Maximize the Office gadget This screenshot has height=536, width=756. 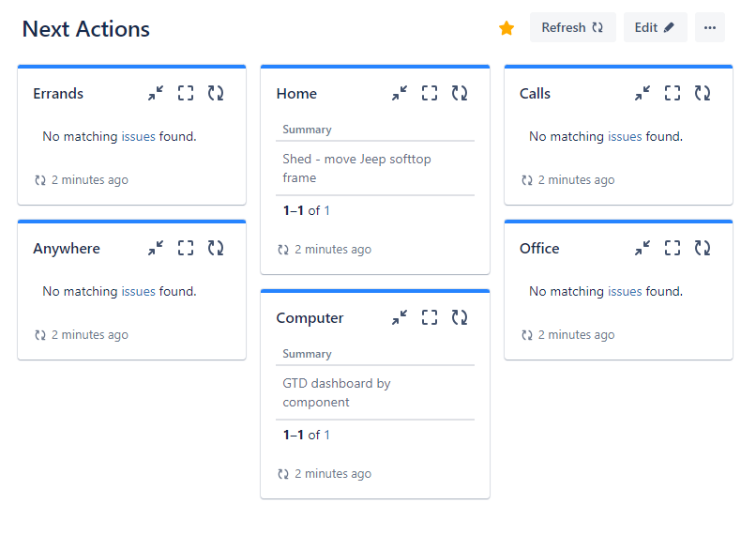tap(673, 248)
